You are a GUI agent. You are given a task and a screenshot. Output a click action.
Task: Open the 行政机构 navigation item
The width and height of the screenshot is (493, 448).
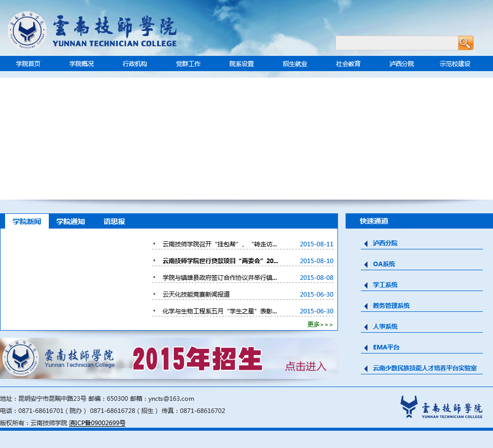coord(135,64)
